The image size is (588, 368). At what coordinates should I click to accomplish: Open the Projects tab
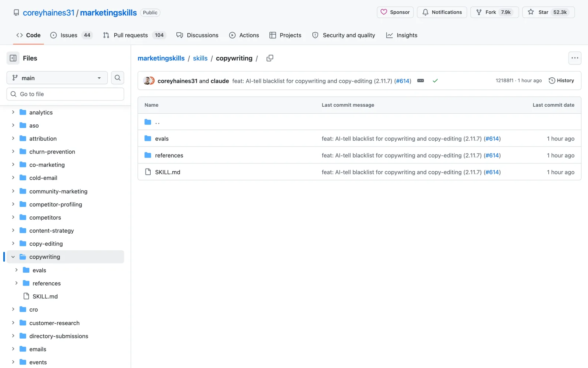285,35
